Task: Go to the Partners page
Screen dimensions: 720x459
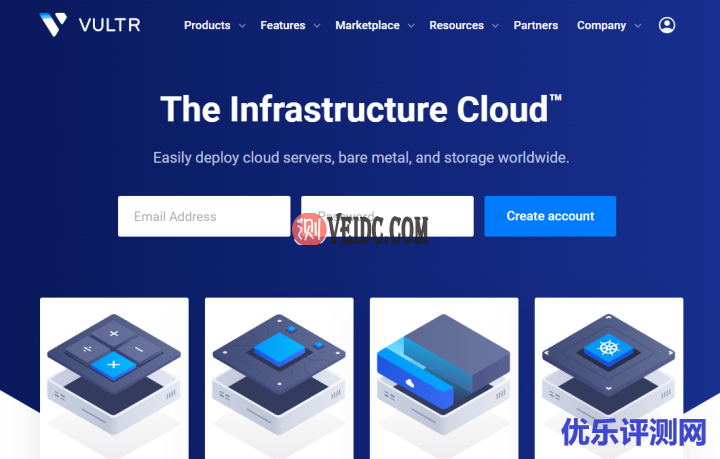Action: coord(536,25)
